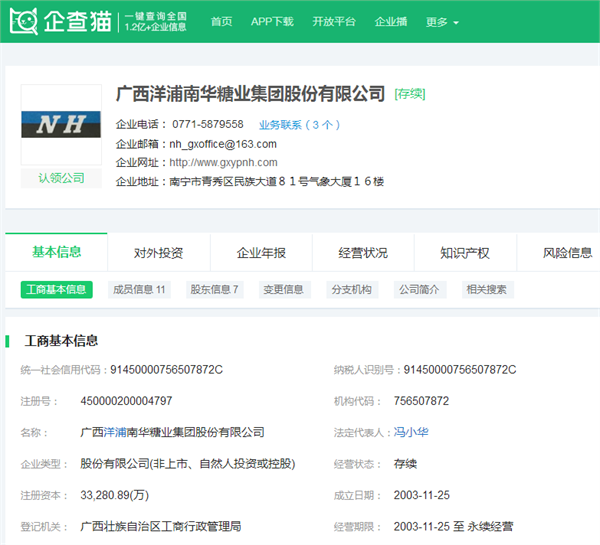
Task: Select the 相关搜索 sub-tab
Action: tap(487, 289)
